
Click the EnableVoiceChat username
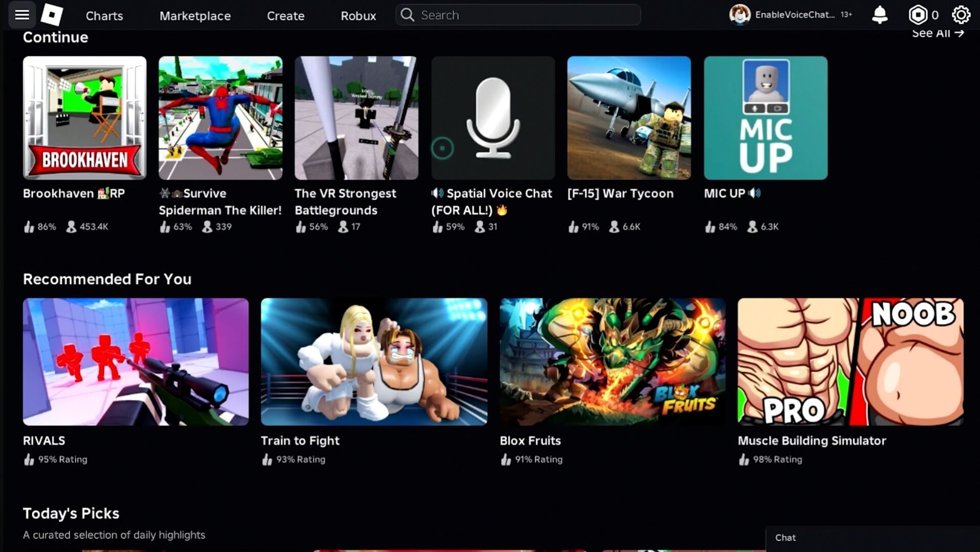(795, 15)
